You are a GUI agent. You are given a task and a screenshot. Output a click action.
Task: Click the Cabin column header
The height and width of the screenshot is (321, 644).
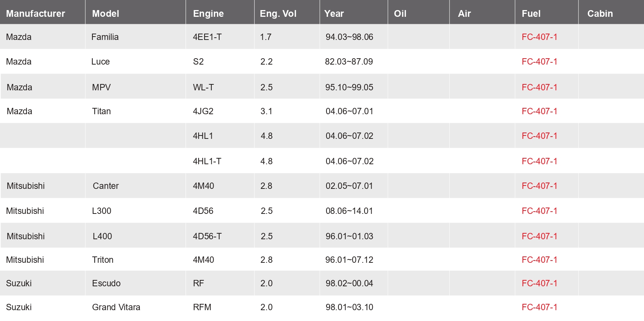pyautogui.click(x=600, y=13)
